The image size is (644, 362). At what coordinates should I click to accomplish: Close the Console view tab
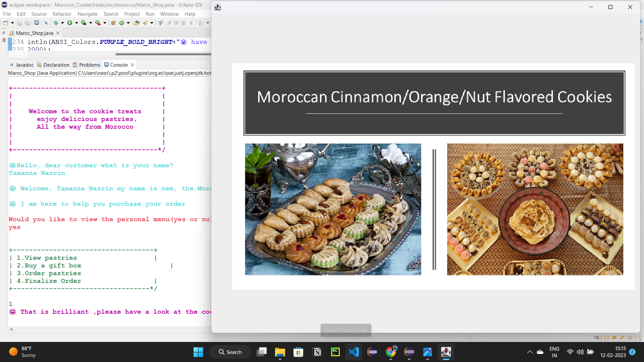point(132,65)
